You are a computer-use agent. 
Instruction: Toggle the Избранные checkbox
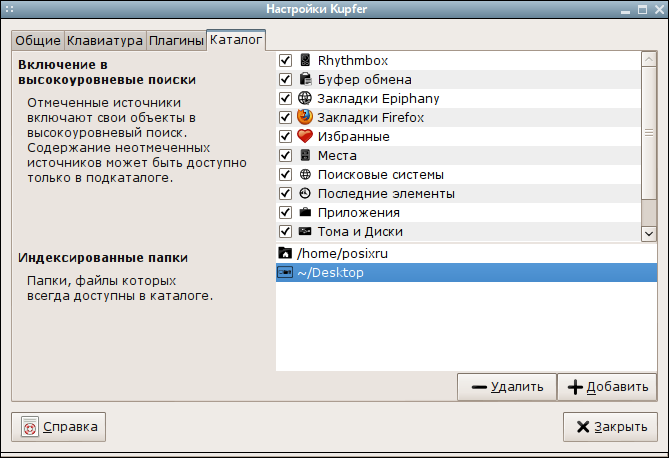285,136
